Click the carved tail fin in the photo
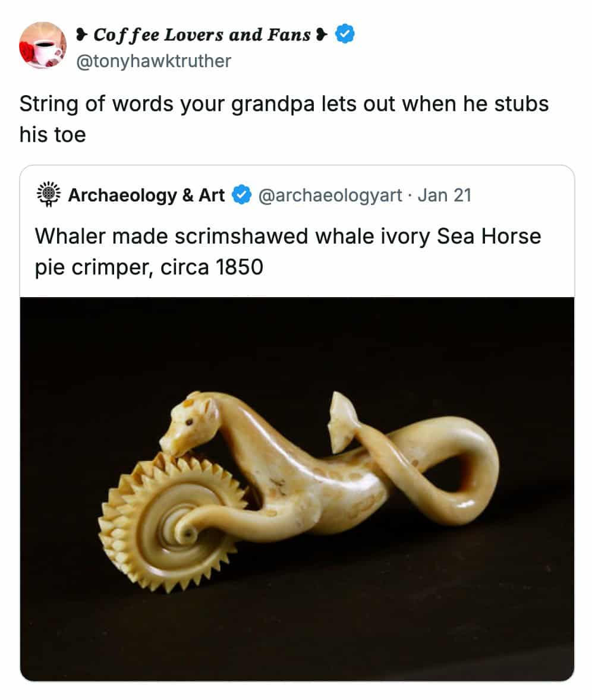Image resolution: width=592 pixels, height=700 pixels. point(343,422)
